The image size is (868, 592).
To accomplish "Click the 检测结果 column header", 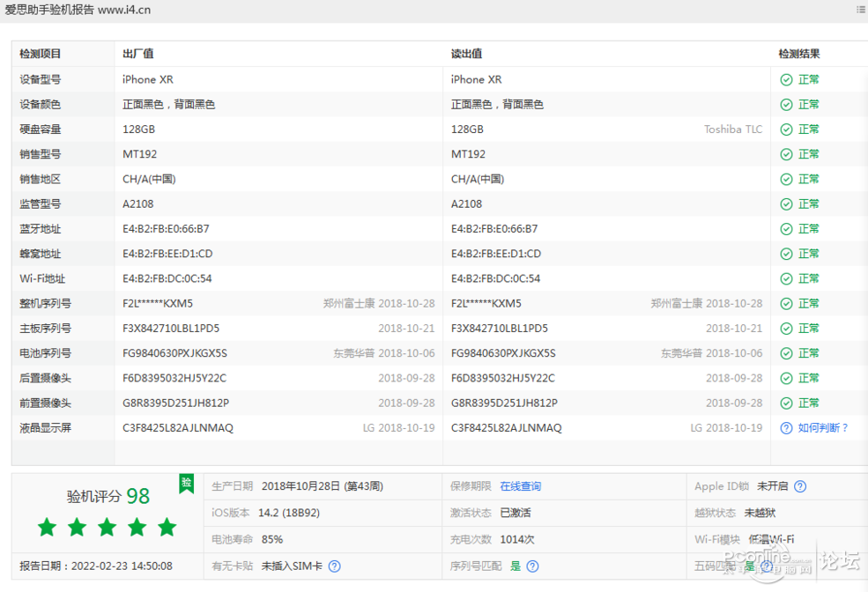I will click(798, 54).
